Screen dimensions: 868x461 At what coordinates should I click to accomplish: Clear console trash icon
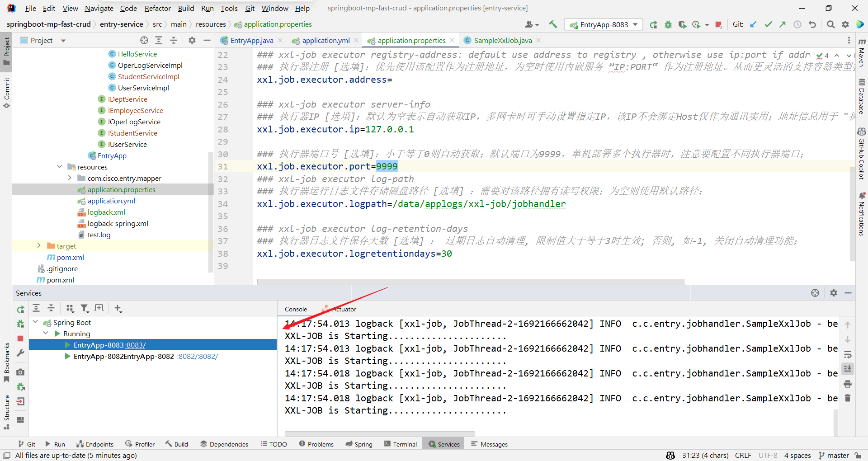pyautogui.click(x=848, y=398)
